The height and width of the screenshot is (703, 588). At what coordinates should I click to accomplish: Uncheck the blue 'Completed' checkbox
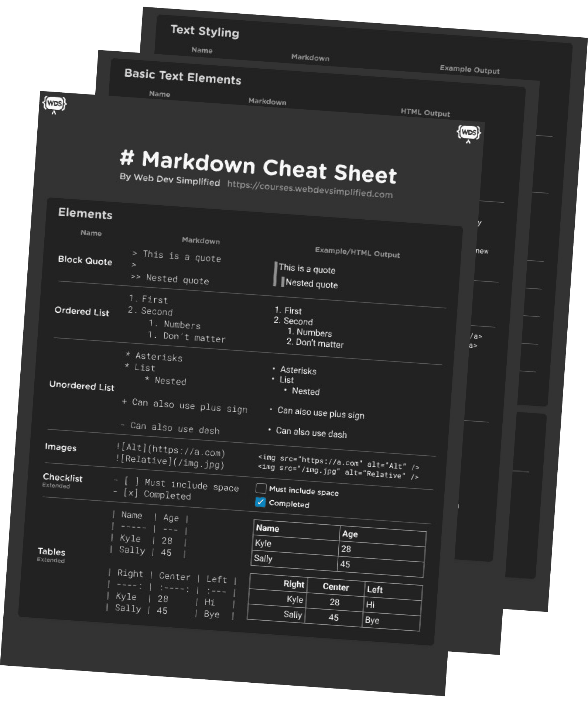tap(260, 502)
